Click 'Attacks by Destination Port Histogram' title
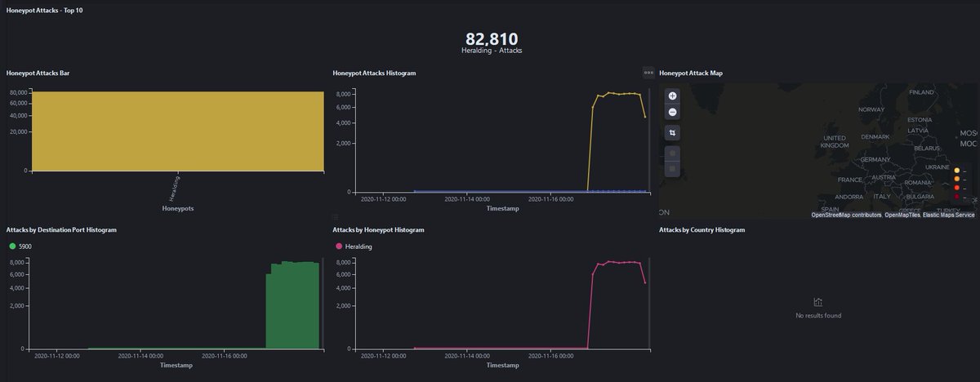Image resolution: width=980 pixels, height=382 pixels. 61,230
